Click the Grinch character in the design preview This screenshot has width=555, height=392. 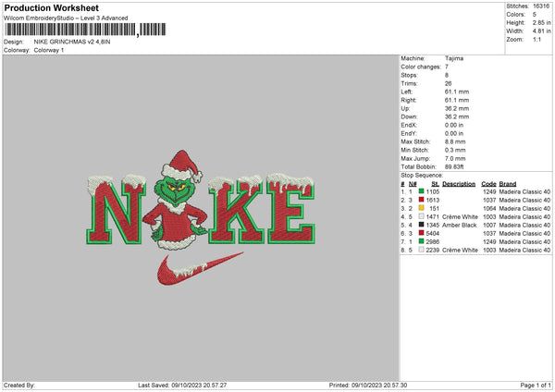click(176, 201)
